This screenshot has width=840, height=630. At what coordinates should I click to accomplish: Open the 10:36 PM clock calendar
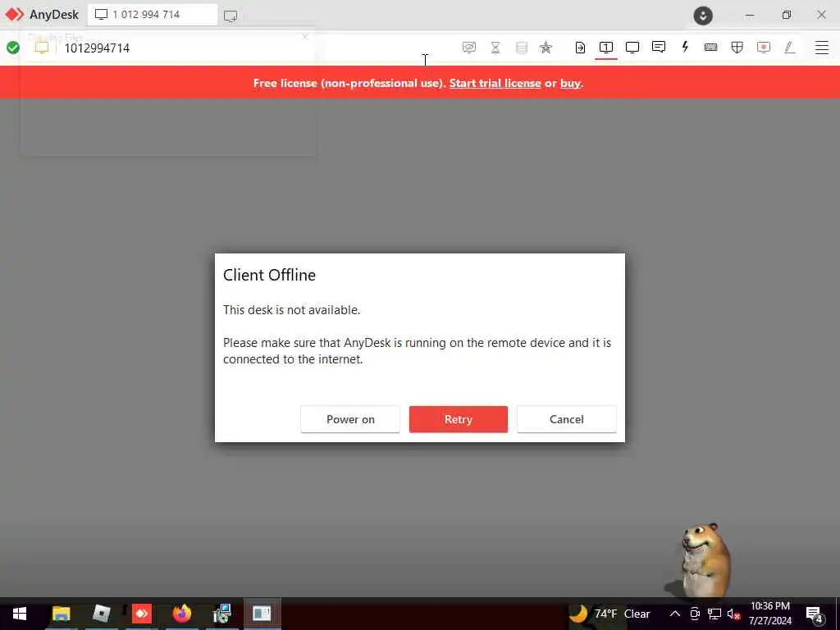click(769, 614)
